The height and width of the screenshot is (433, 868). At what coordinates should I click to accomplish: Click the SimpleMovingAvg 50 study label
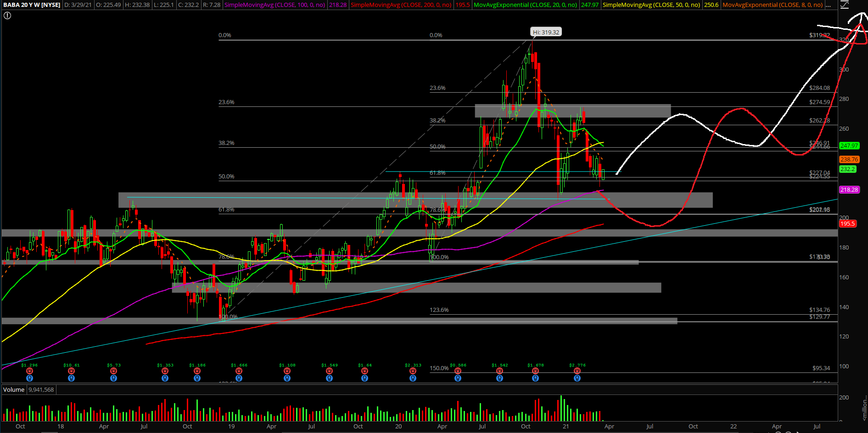point(651,5)
